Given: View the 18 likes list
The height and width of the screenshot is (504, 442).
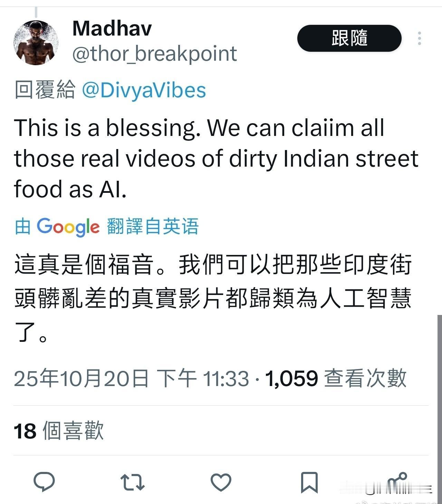Looking at the screenshot, I should 59,431.
